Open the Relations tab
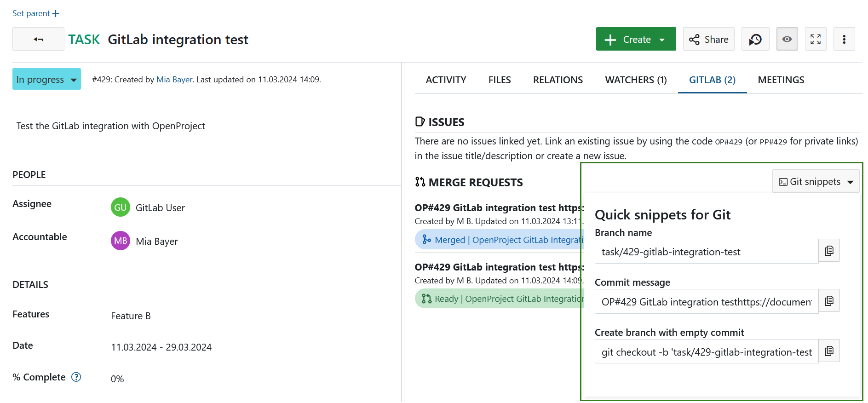868x403 pixels. point(558,80)
